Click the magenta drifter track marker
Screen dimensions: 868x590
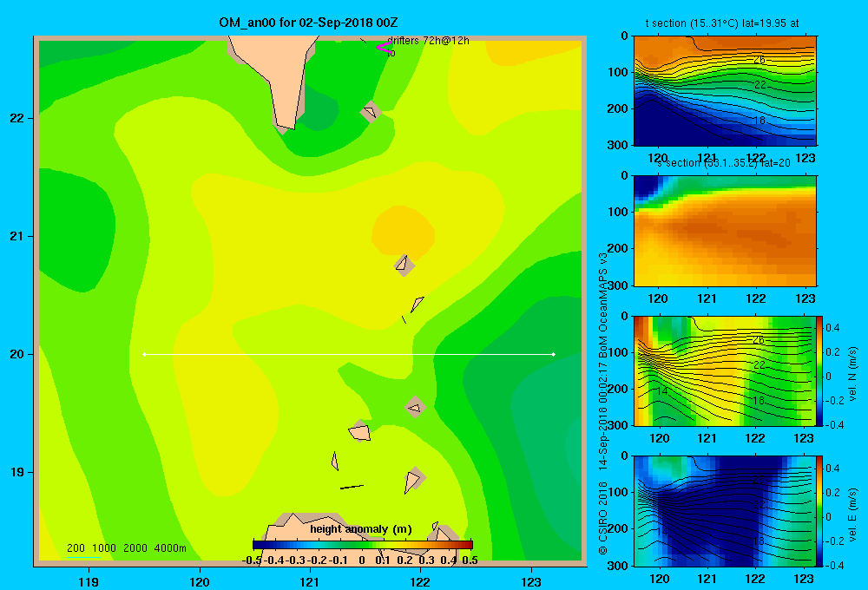click(x=385, y=48)
